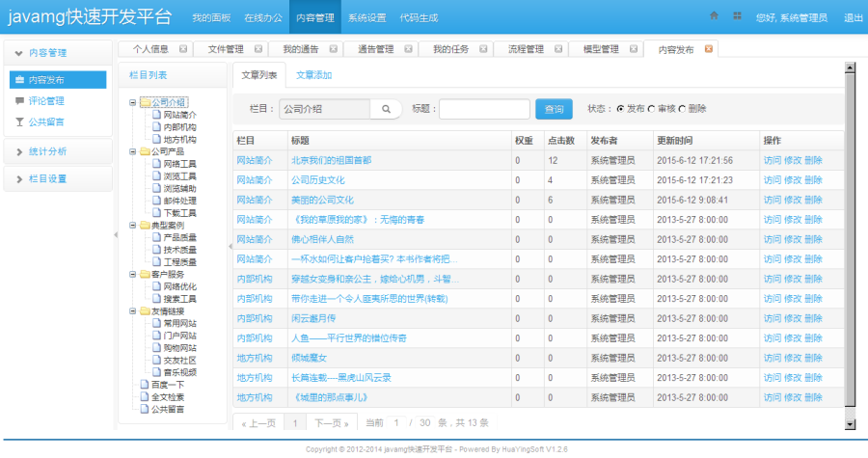The width and height of the screenshot is (868, 458).
Task: Open 公共留言 via its filter icon
Action: 20,121
